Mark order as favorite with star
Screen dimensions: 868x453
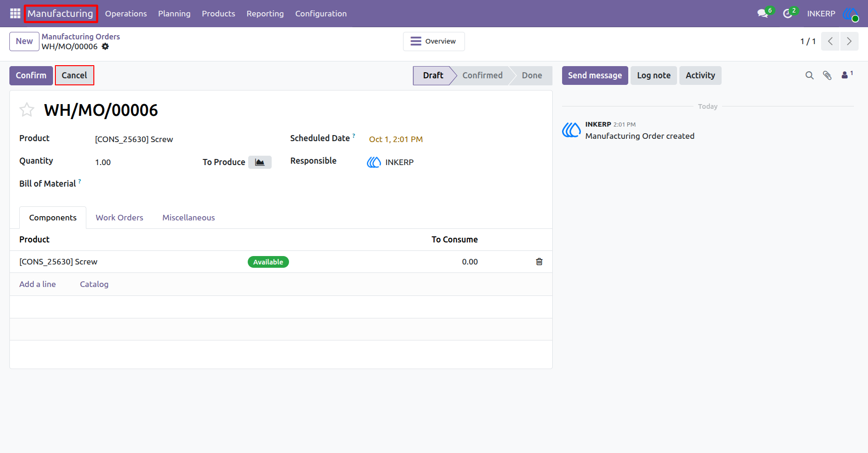tap(27, 110)
